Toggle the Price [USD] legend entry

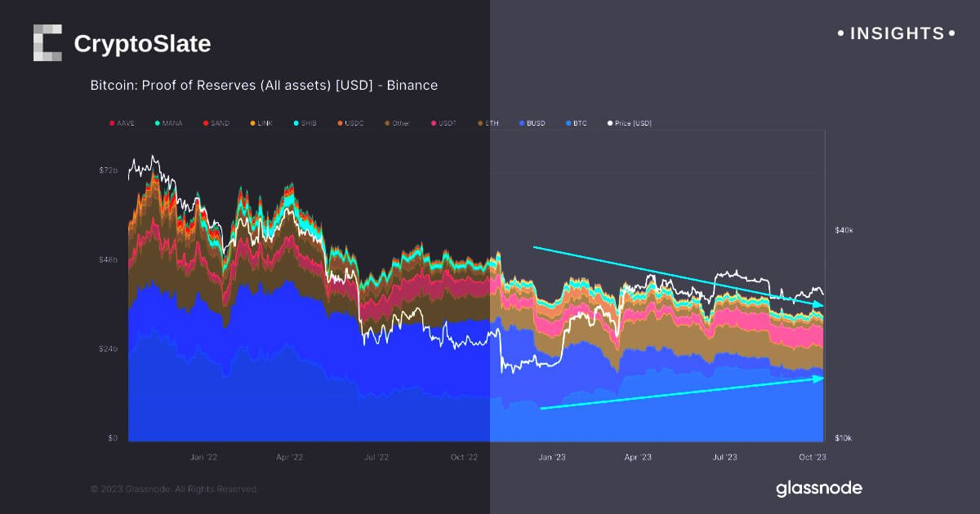(630, 123)
